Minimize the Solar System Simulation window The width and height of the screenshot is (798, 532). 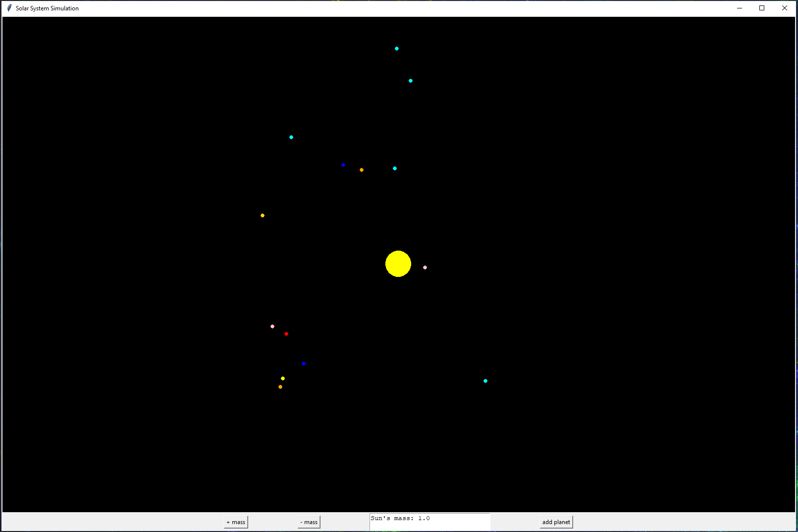(739, 8)
